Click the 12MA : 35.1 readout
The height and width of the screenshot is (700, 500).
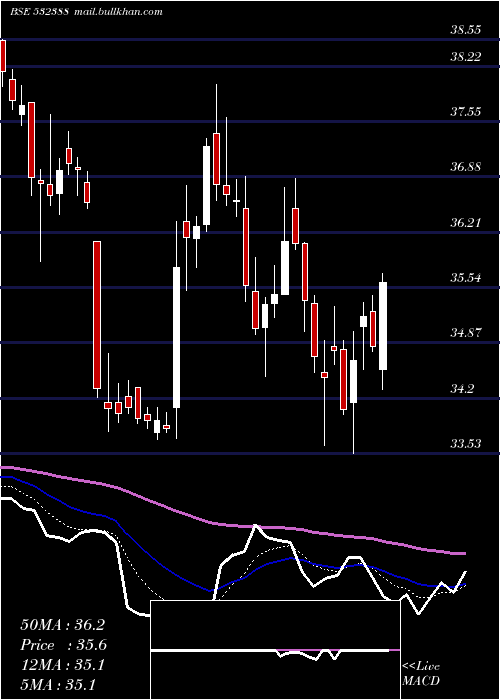[x=62, y=665]
